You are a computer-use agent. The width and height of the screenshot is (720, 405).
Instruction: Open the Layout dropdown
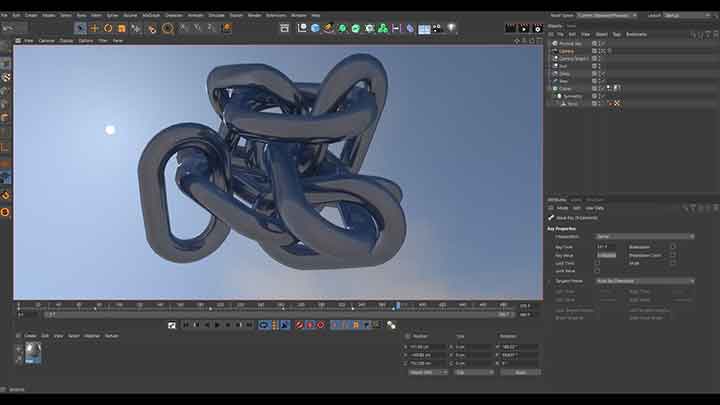688,15
